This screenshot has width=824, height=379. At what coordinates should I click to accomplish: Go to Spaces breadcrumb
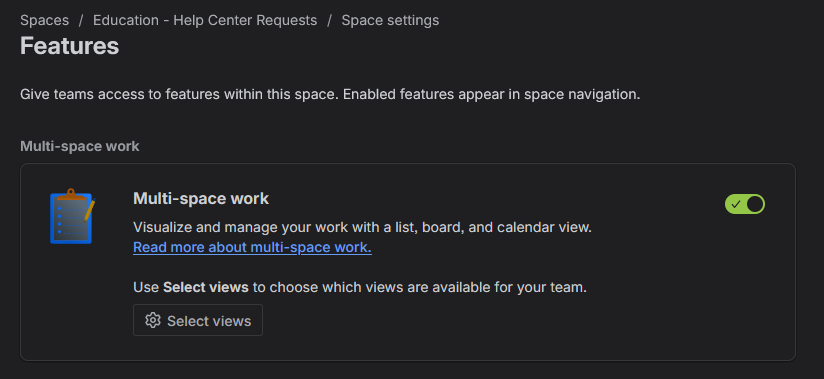pos(44,21)
